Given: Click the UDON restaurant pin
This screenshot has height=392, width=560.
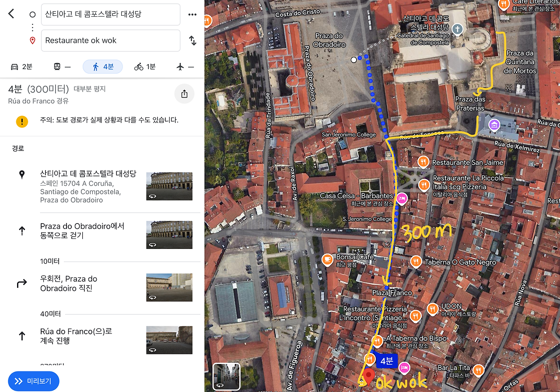Looking at the screenshot, I should click(x=432, y=309).
